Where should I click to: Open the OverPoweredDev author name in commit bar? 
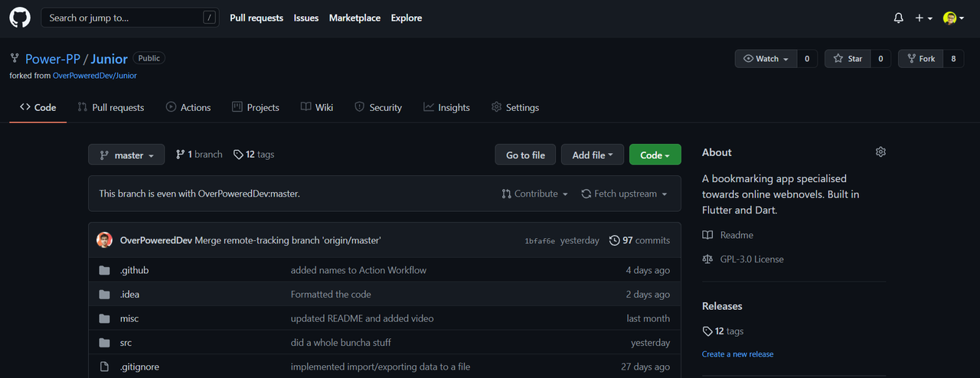[156, 240]
